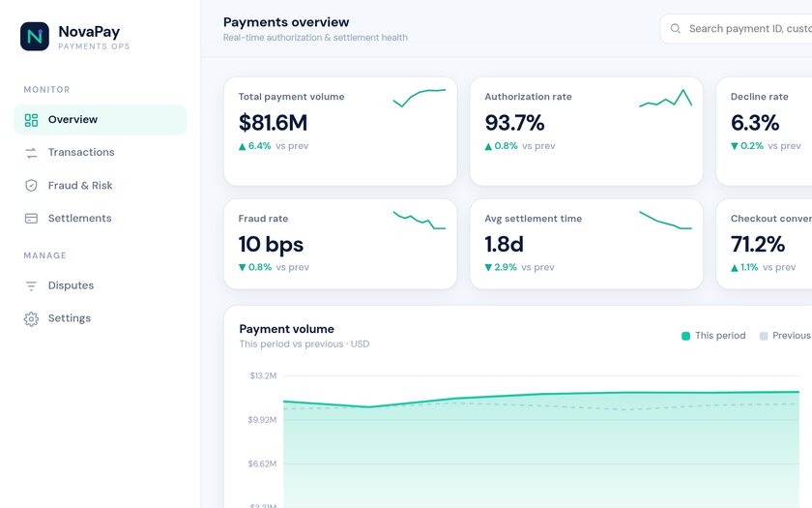Screen dimensions: 812x508
Task: Click the $81.6M value
Action: pyautogui.click(x=273, y=123)
